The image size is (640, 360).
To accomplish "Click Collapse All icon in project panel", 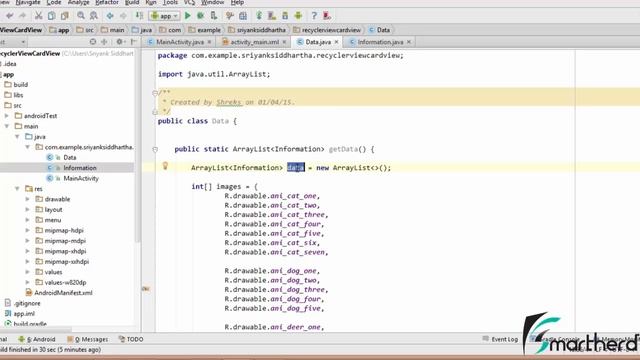I will (104, 42).
